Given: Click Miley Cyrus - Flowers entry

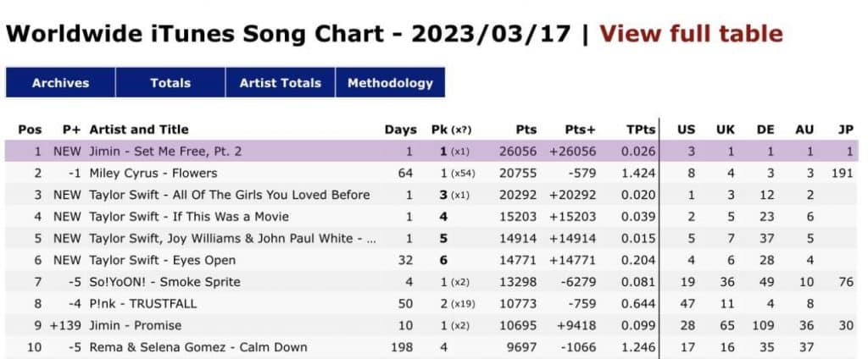Looking at the screenshot, I should click(x=153, y=174).
